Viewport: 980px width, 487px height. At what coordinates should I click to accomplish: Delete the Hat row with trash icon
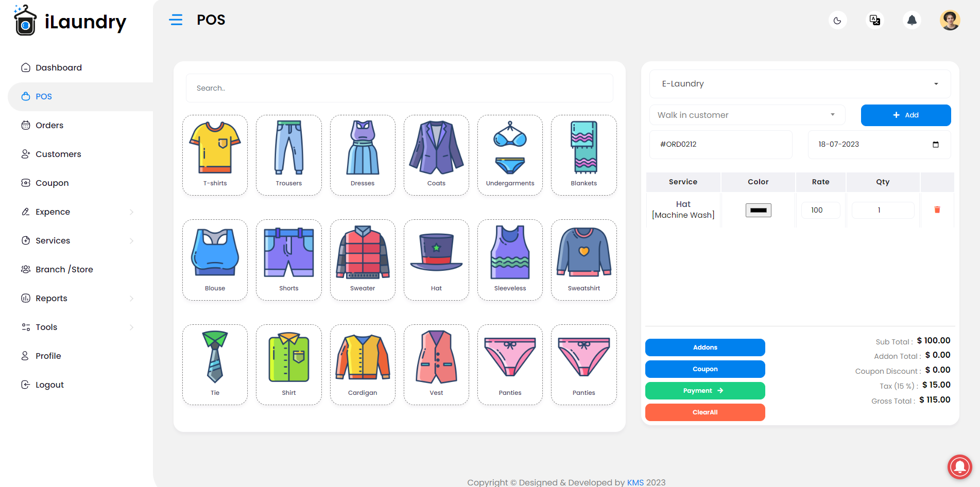coord(937,210)
